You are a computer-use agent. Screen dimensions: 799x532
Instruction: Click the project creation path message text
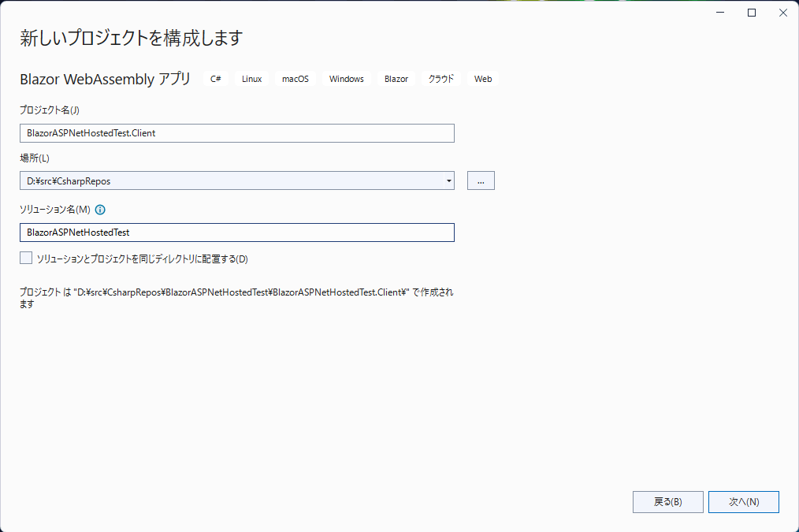[x=236, y=298]
